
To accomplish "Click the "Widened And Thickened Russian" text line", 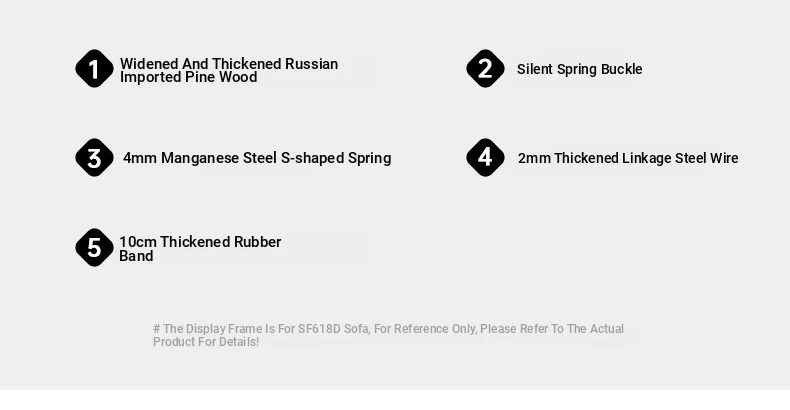I will tap(229, 64).
